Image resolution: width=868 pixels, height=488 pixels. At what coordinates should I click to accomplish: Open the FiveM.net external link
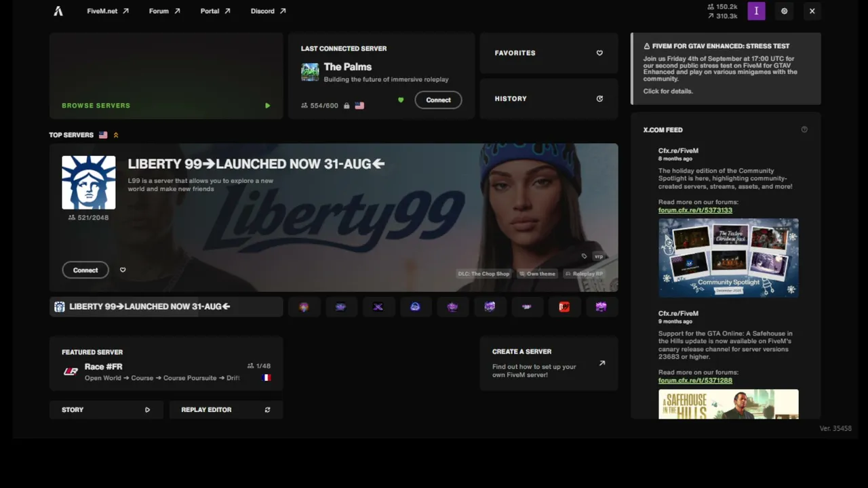tap(108, 11)
